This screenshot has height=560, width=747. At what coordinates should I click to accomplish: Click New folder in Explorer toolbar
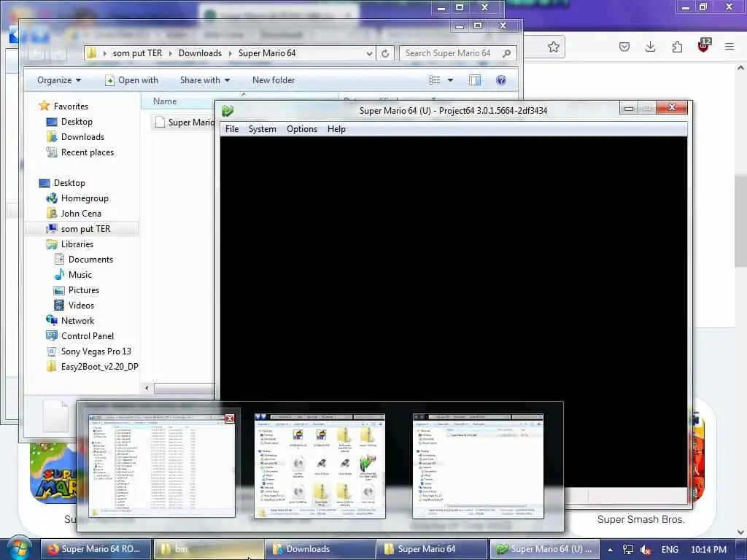pos(274,80)
